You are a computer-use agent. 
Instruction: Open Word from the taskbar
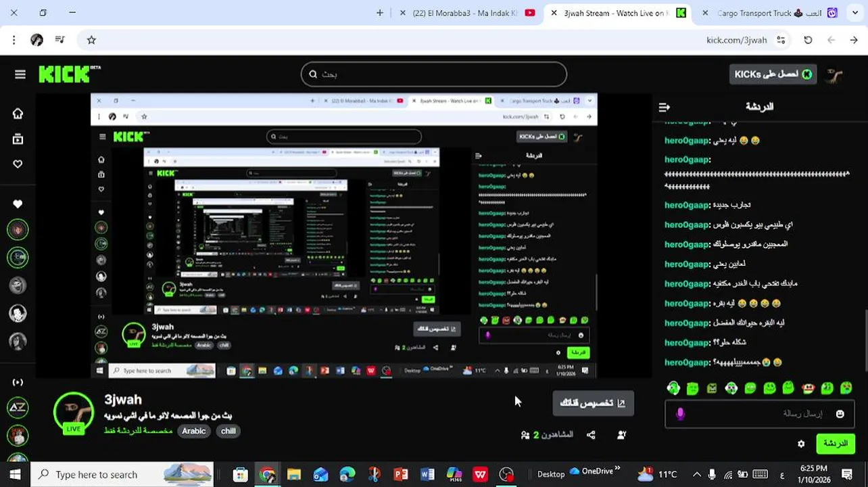pos(427,475)
